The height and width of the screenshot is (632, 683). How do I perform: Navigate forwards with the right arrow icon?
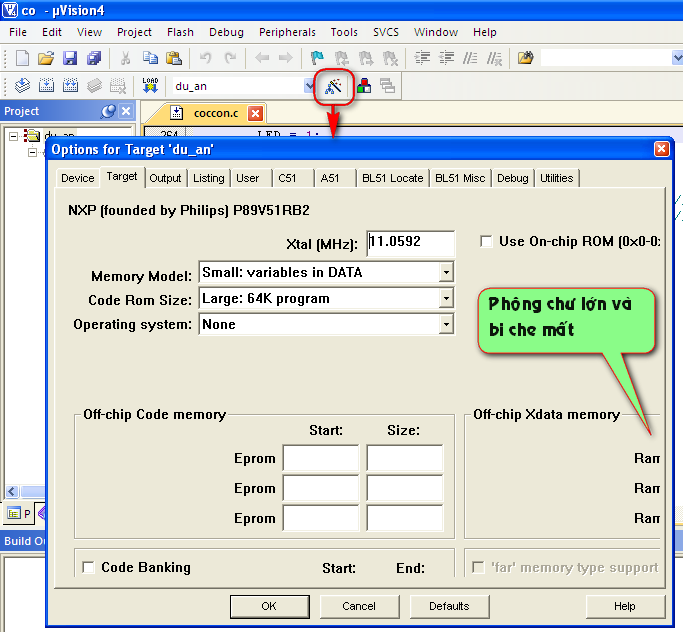pyautogui.click(x=286, y=57)
